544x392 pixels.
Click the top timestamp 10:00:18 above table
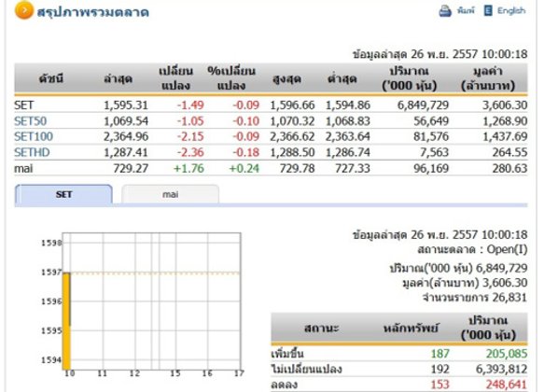click(505, 54)
